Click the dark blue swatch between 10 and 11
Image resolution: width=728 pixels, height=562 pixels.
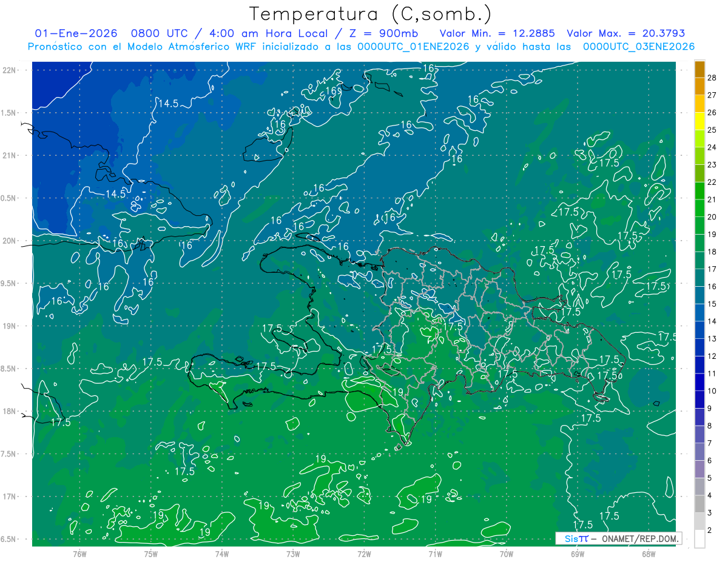[x=699, y=383]
